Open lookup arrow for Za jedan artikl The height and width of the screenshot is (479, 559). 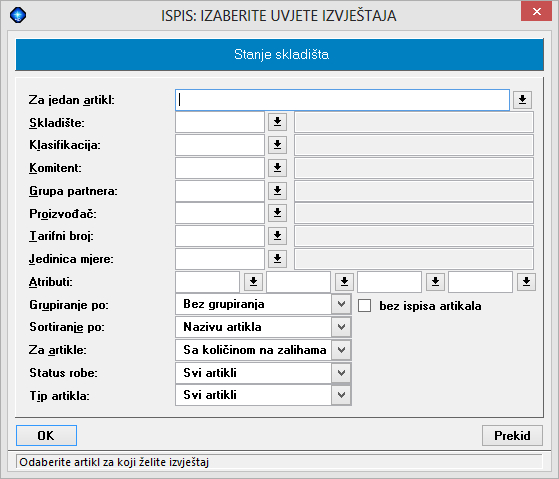[x=522, y=99]
